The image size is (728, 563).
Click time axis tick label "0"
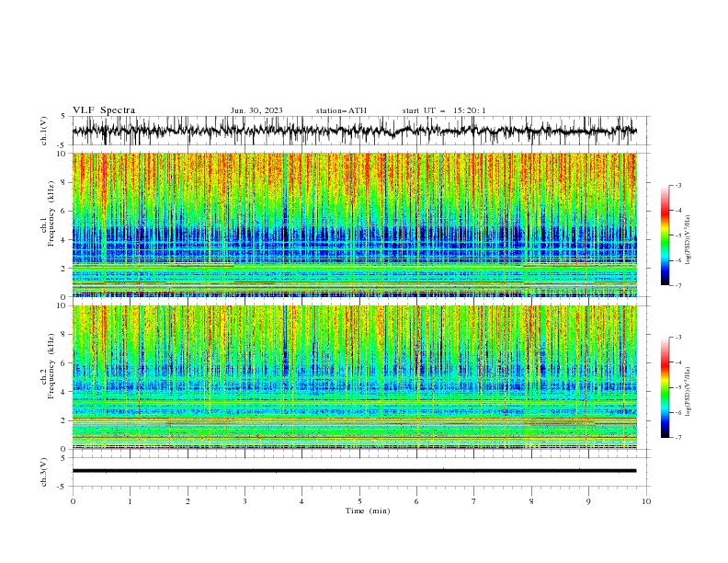(73, 501)
